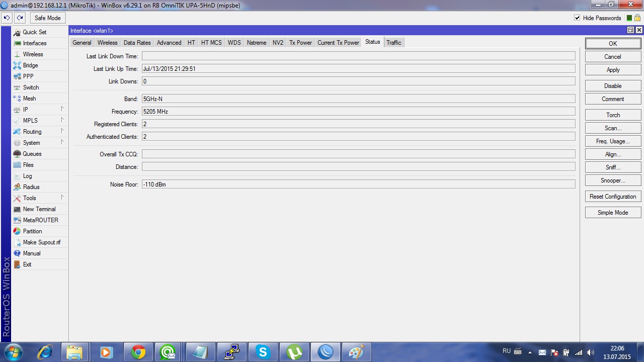Open Freq. Usage...
This screenshot has height=362, width=644.
click(x=613, y=141)
